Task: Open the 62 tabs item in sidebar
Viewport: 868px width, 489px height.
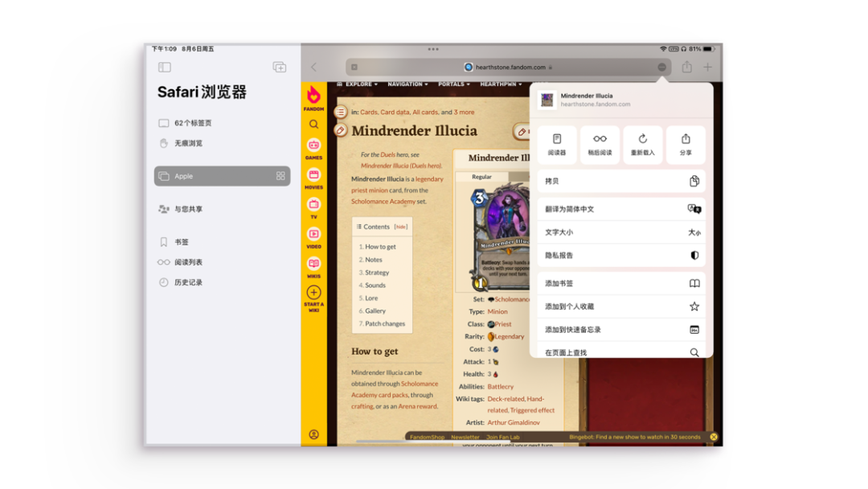Action: 222,123
